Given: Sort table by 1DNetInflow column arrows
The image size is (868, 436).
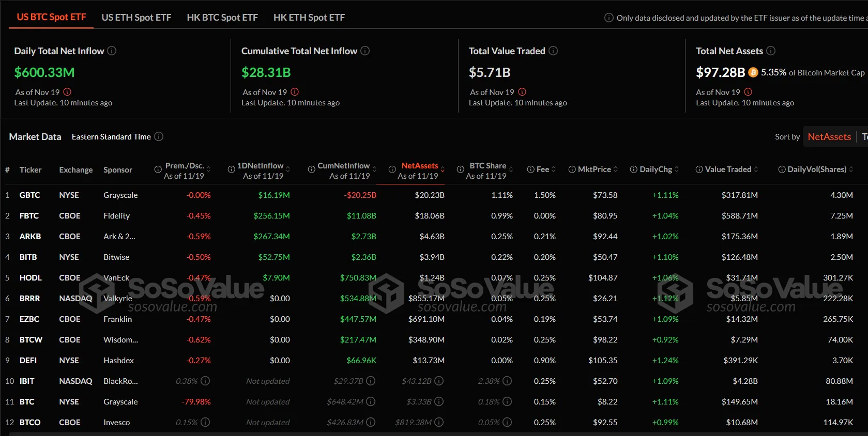Looking at the screenshot, I should pos(288,169).
